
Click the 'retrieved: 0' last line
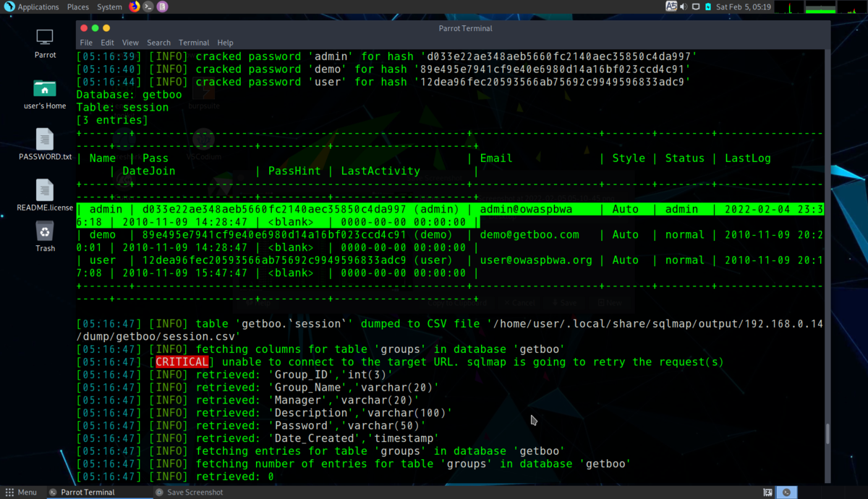[x=175, y=477]
